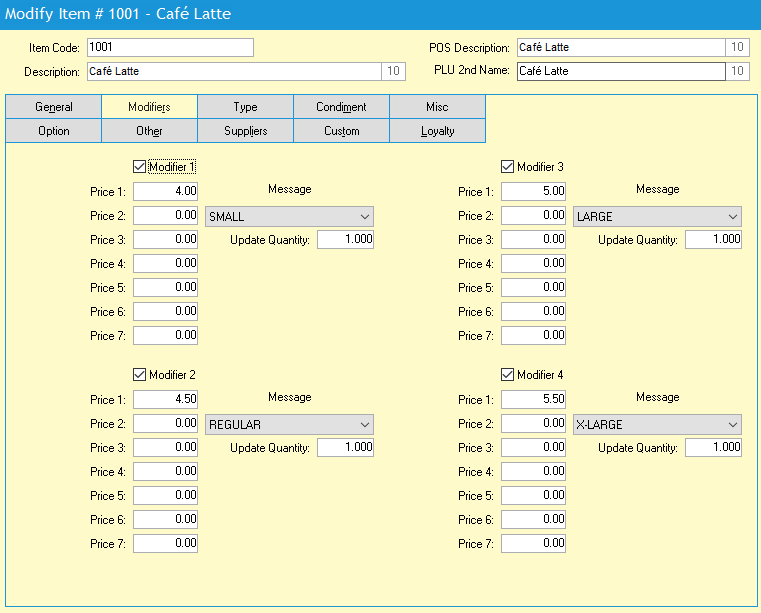Uncheck the Modifier 1 checkbox
This screenshot has width=761, height=613.
tap(139, 167)
